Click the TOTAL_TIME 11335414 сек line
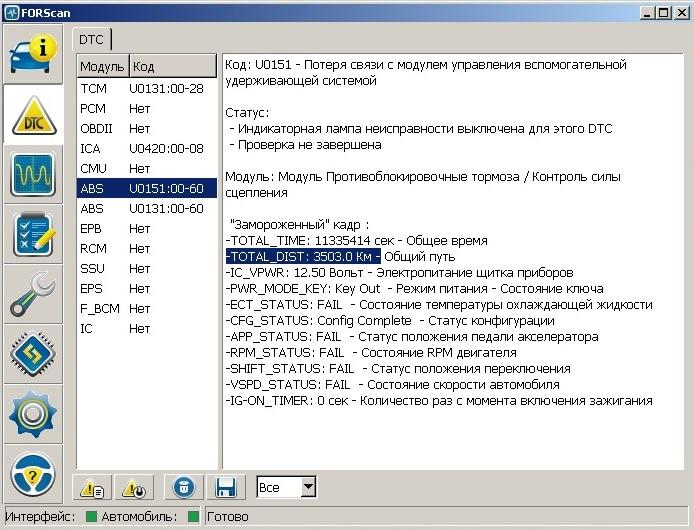 356,240
